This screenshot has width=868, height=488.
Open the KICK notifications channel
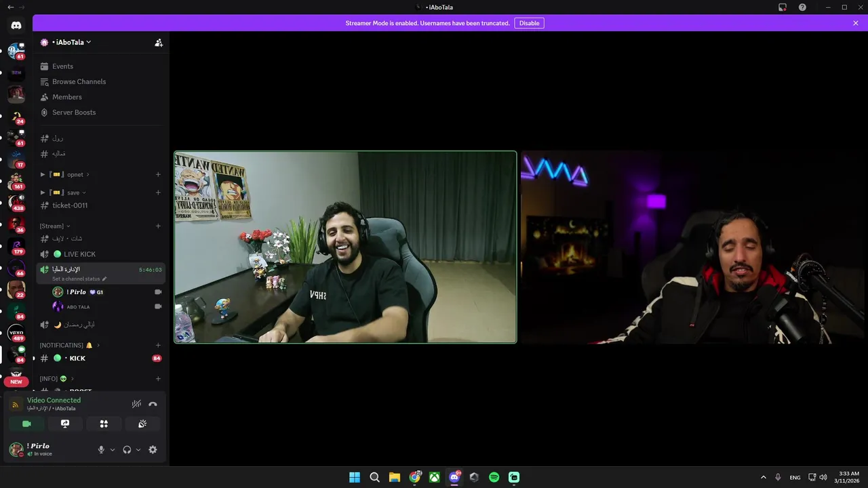click(100, 358)
